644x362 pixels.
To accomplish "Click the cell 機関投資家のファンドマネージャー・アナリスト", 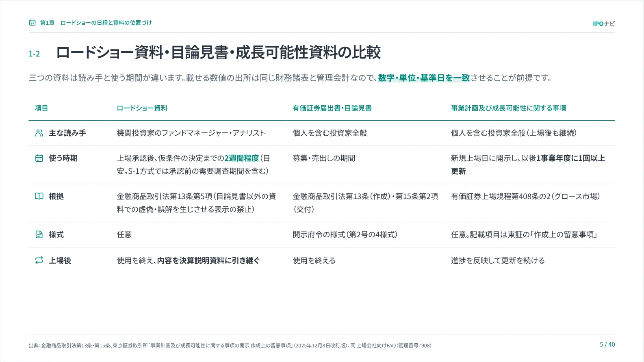I will [191, 133].
